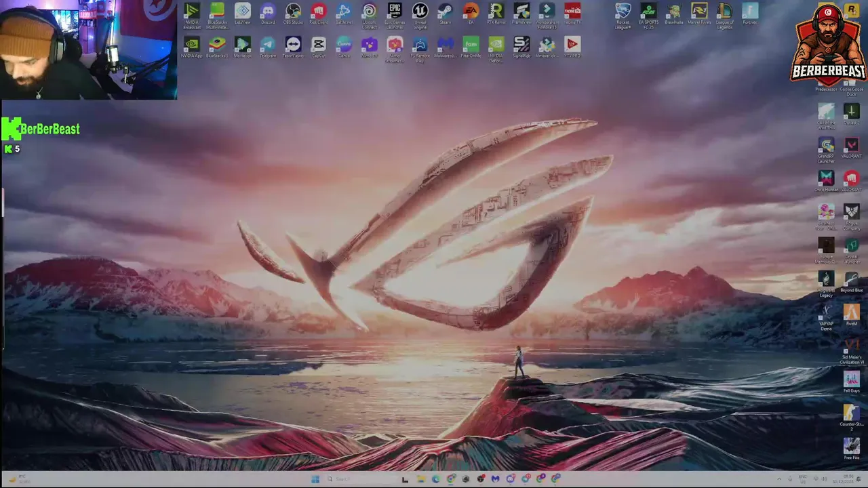
Task: Launch the YAPYAP Demo shortcut
Action: coord(826,318)
